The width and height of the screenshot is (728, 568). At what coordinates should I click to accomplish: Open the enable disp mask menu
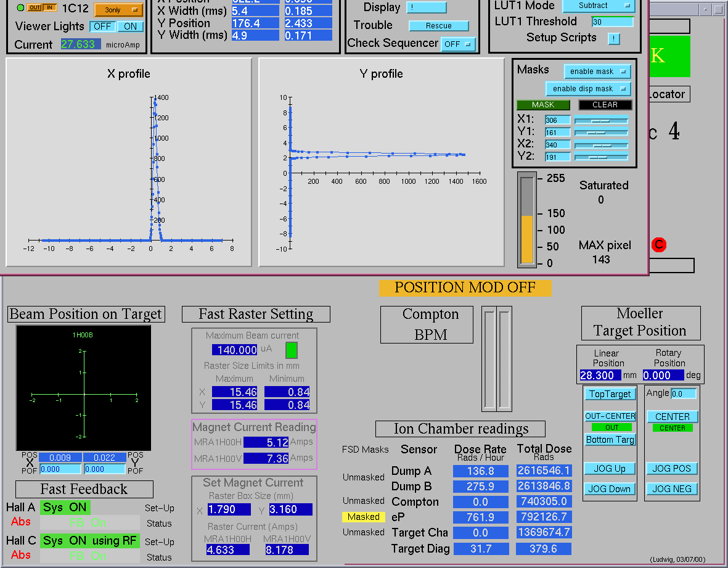click(x=587, y=89)
